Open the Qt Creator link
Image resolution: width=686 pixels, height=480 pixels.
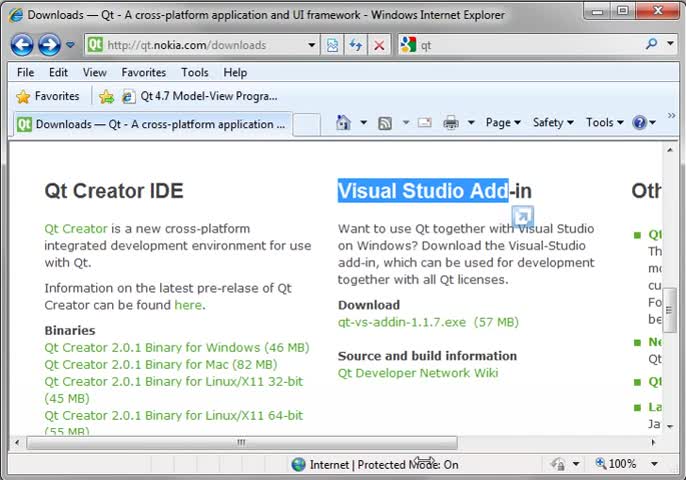pos(76,229)
